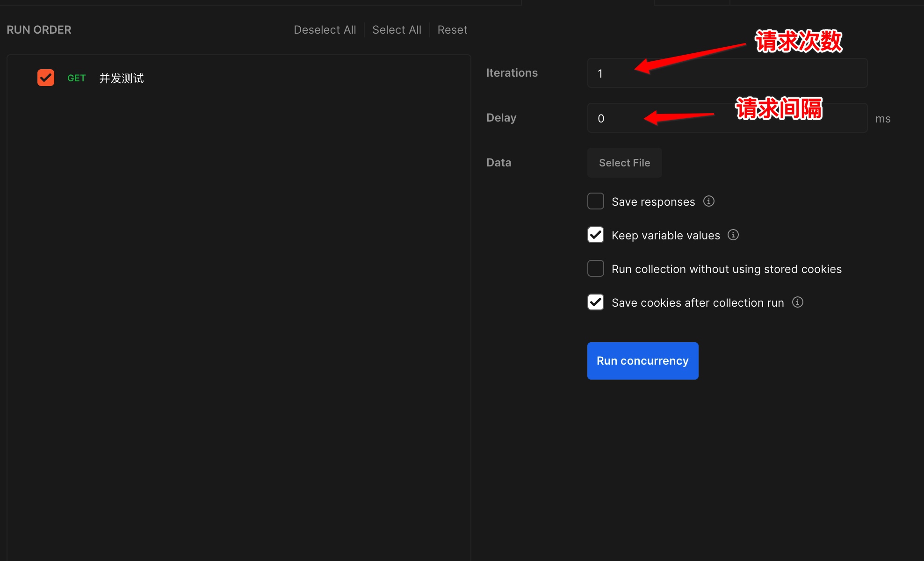This screenshot has height=561, width=924.
Task: Click the green GET method label
Action: pyautogui.click(x=76, y=78)
